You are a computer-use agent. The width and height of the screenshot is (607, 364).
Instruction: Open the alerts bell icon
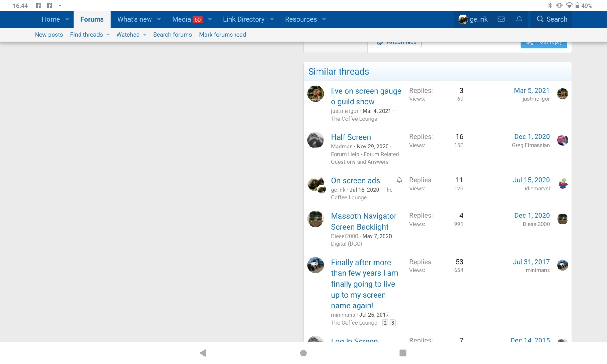coord(519,19)
